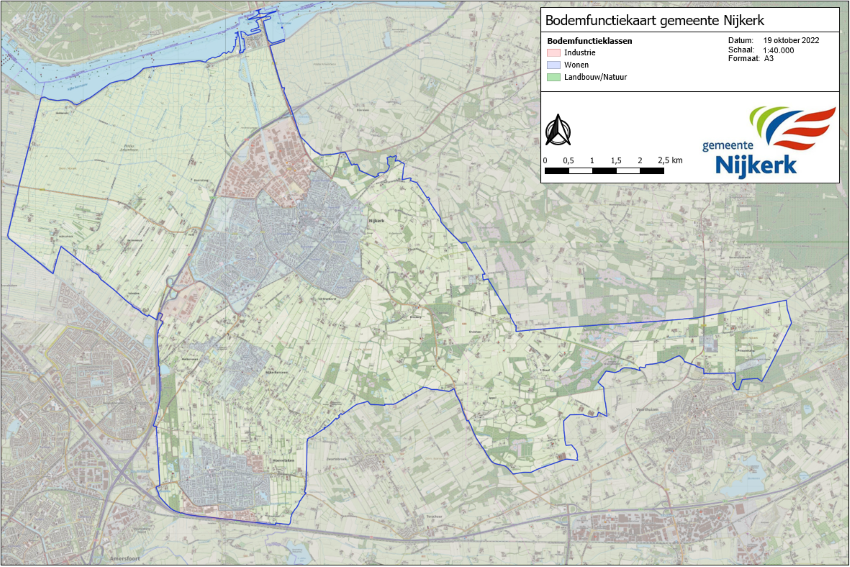850x567 pixels.
Task: Click the 'Nijkerk' place label on map
Action: (376, 220)
